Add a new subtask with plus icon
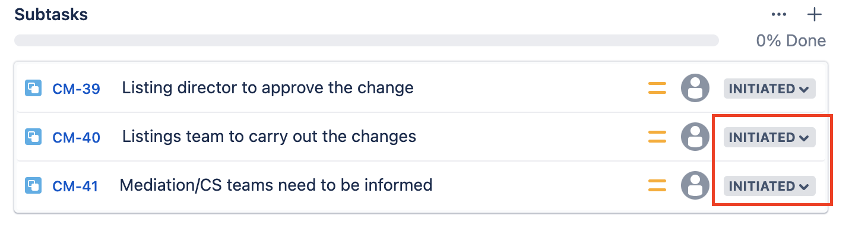 (x=815, y=15)
